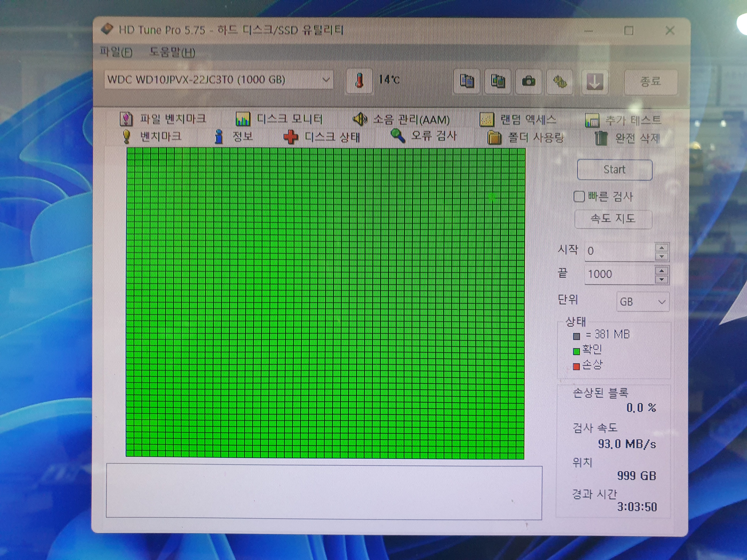Click the random access tab icon
The width and height of the screenshot is (747, 560).
tap(487, 119)
